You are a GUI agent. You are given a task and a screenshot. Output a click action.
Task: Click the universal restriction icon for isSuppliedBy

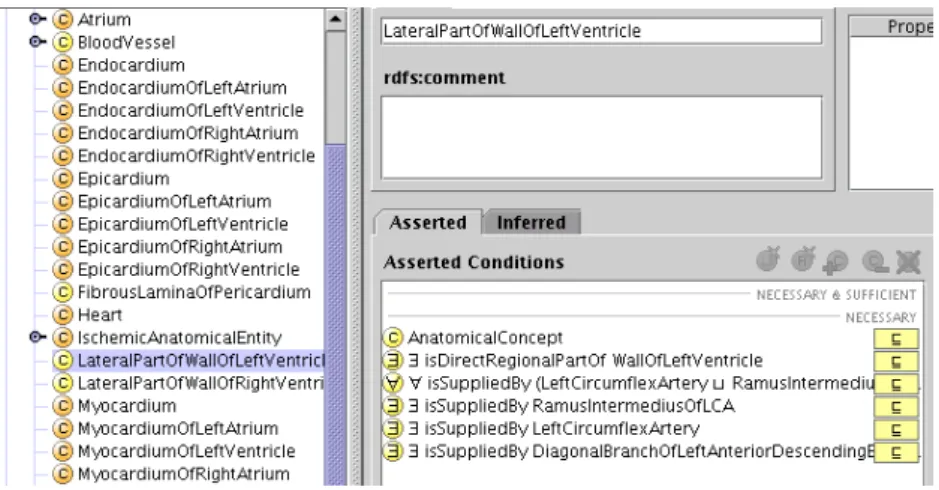(392, 383)
